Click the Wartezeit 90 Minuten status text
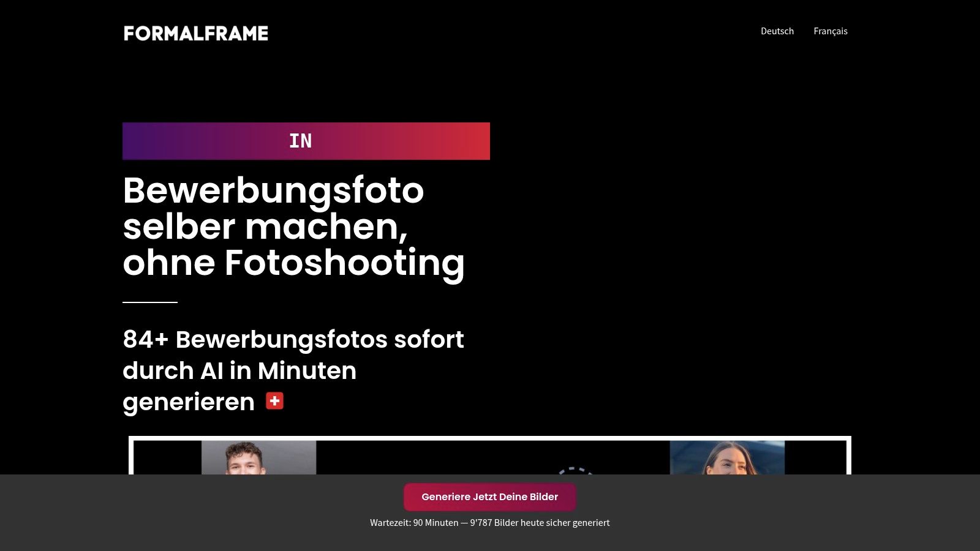 [x=414, y=523]
